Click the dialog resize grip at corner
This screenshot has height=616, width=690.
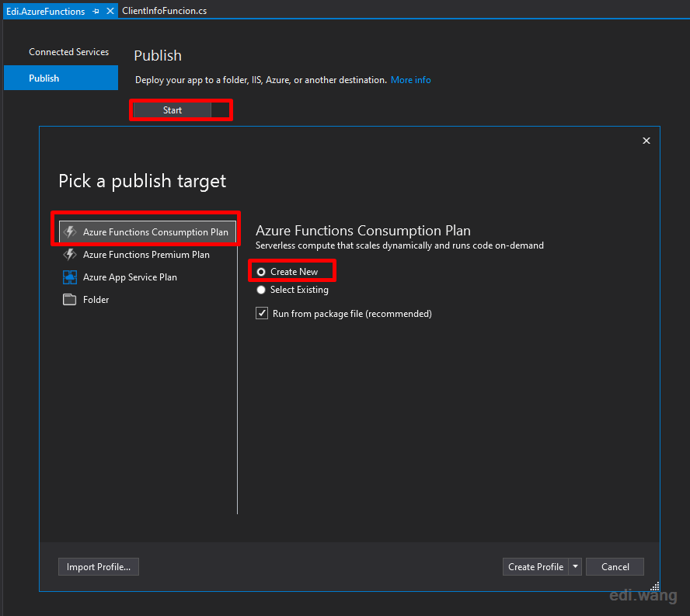[655, 586]
